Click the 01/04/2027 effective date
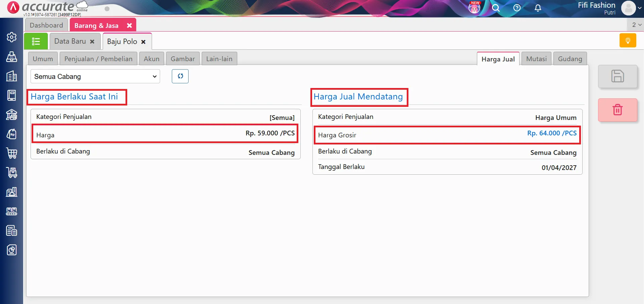Viewport: 644px width, 304px height. pyautogui.click(x=559, y=168)
